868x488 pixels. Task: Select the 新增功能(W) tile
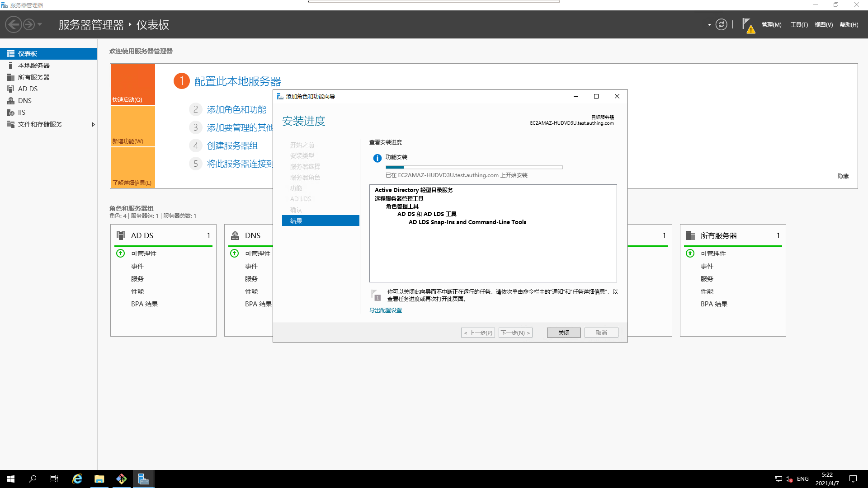132,126
